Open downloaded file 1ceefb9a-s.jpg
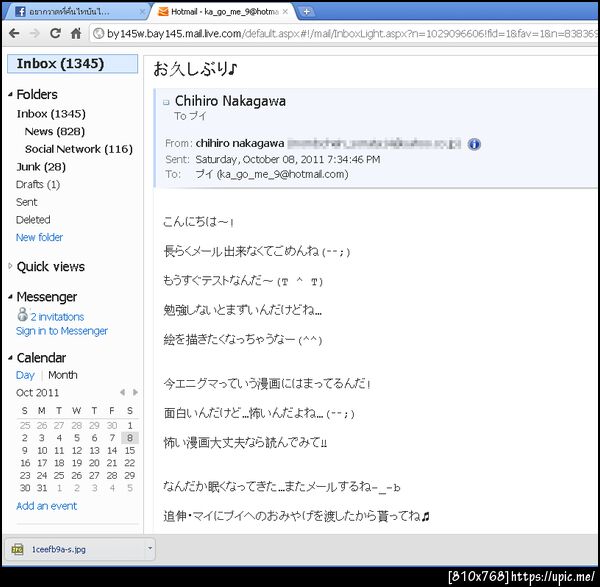600x587 pixels. tap(59, 549)
